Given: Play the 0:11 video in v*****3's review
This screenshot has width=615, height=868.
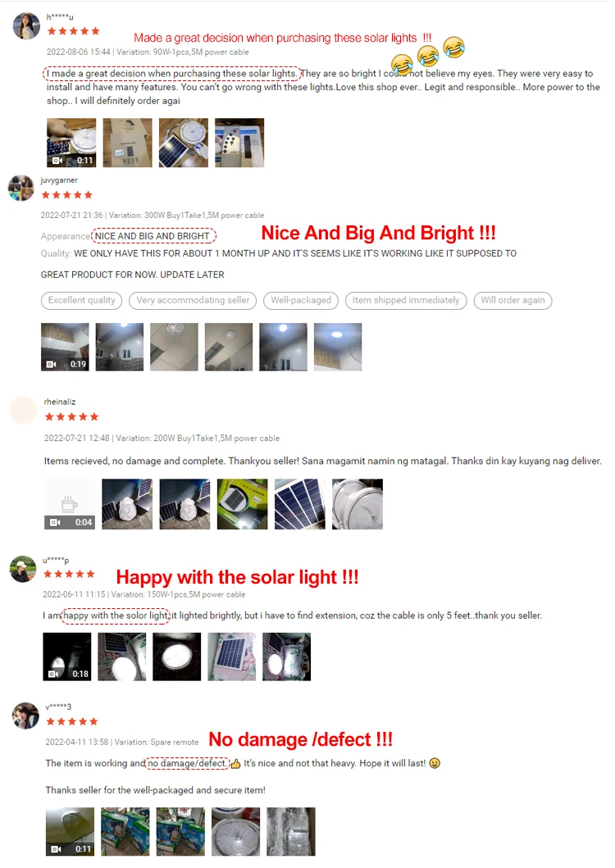Looking at the screenshot, I should point(70,831).
